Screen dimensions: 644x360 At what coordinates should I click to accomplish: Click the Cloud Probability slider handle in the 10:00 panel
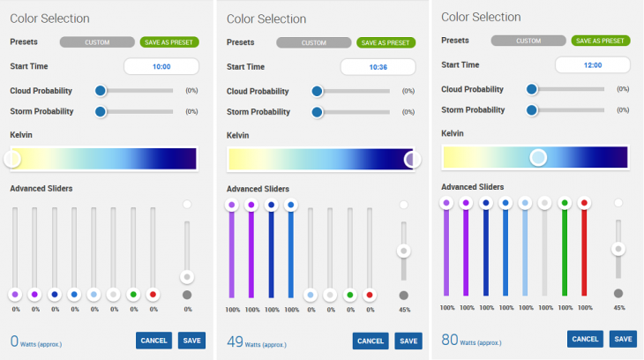pyautogui.click(x=101, y=90)
